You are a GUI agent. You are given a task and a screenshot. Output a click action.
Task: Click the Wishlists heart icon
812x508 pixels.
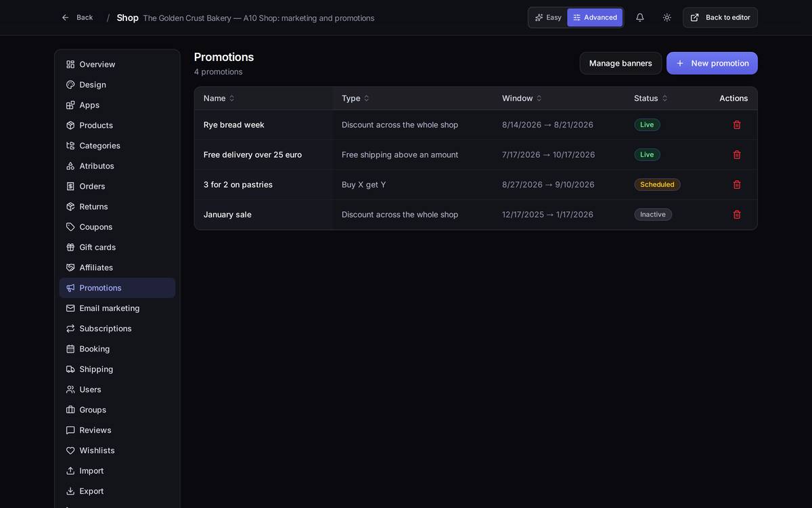[70, 450]
